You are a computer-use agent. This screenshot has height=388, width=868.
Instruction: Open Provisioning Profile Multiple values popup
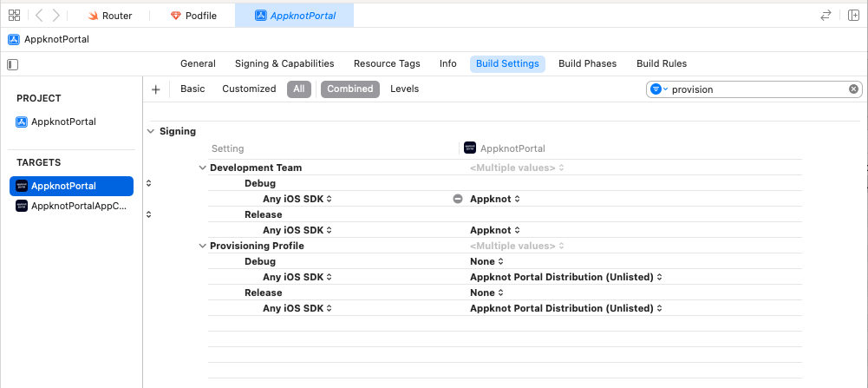pos(517,247)
